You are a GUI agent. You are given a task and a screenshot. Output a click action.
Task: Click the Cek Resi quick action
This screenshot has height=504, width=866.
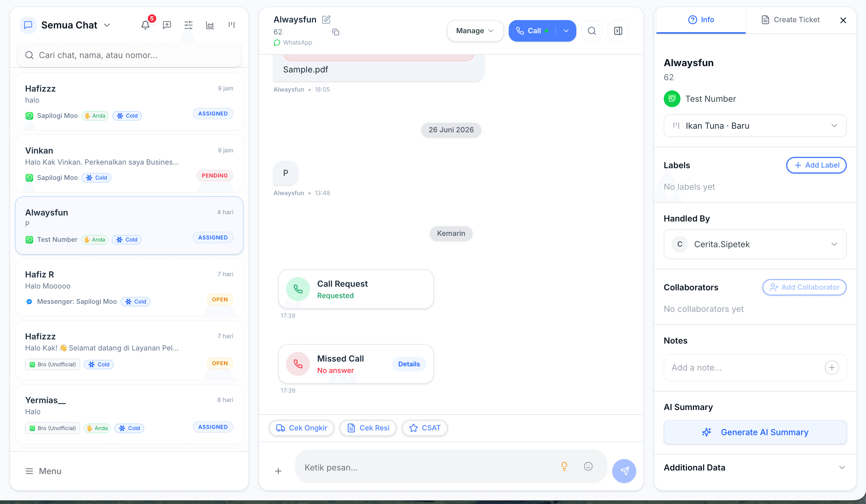pyautogui.click(x=368, y=428)
